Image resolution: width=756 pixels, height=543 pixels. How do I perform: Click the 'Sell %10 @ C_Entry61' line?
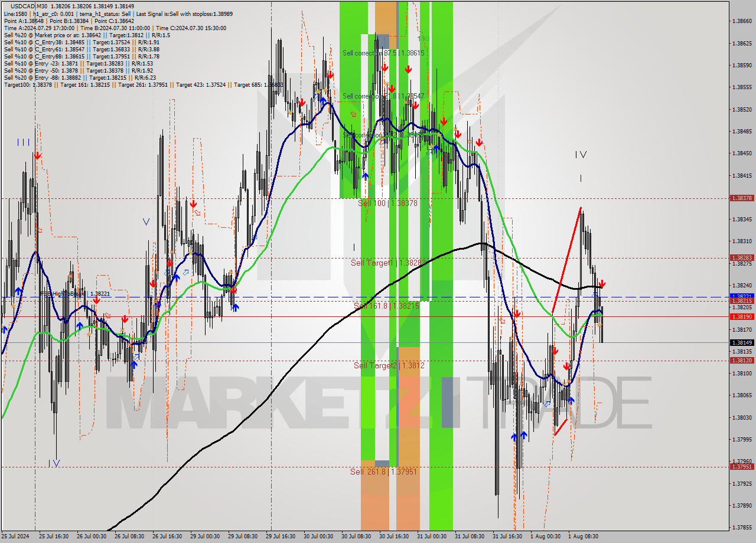coord(82,50)
